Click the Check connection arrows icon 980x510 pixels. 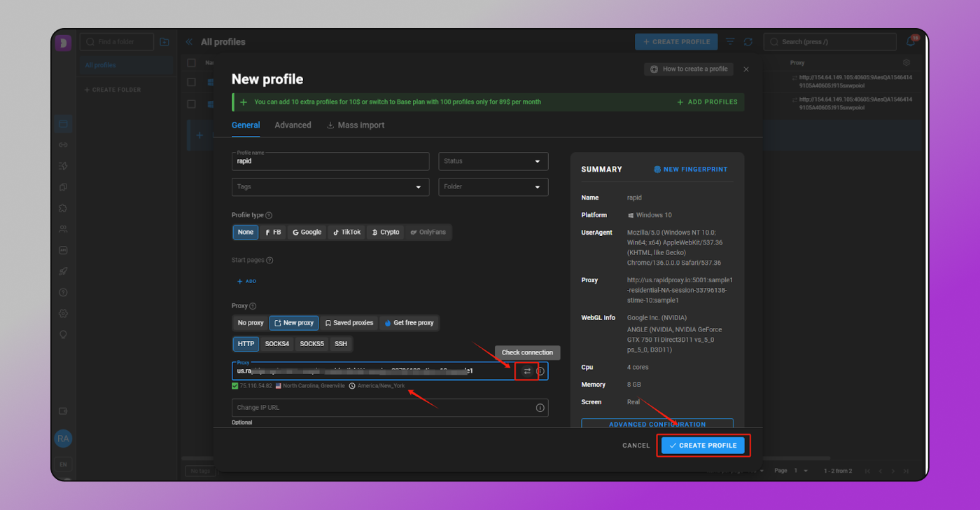point(527,371)
